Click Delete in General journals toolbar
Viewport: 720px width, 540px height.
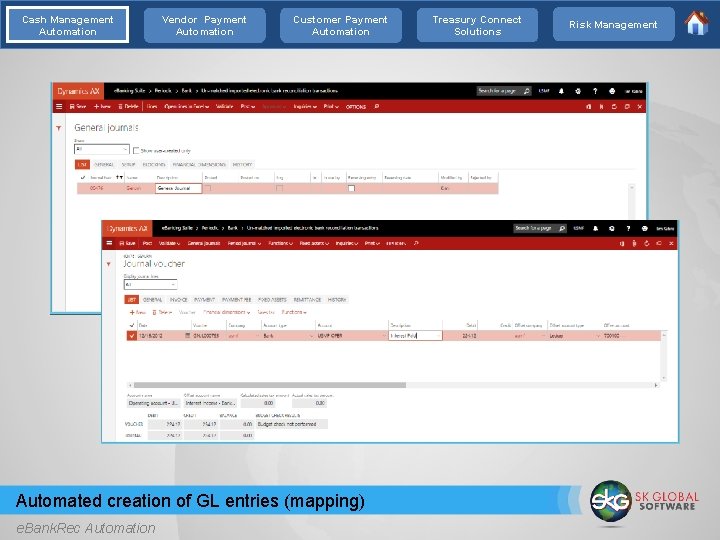click(x=128, y=107)
